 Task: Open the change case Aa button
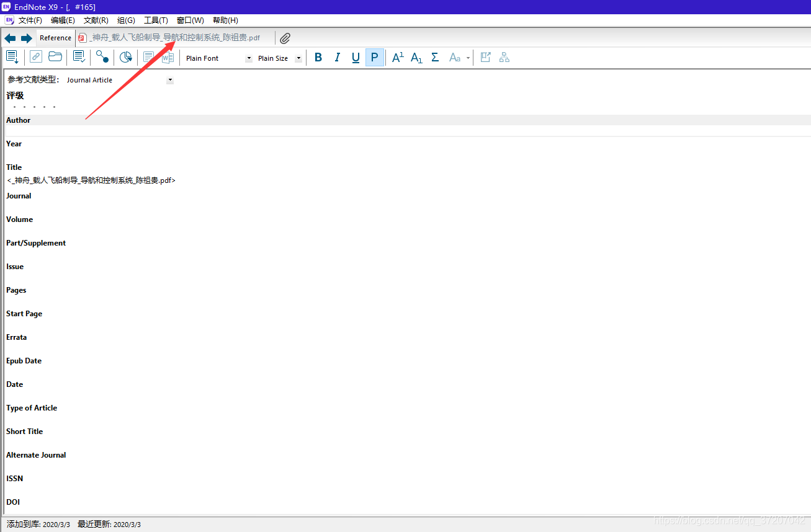click(x=455, y=58)
